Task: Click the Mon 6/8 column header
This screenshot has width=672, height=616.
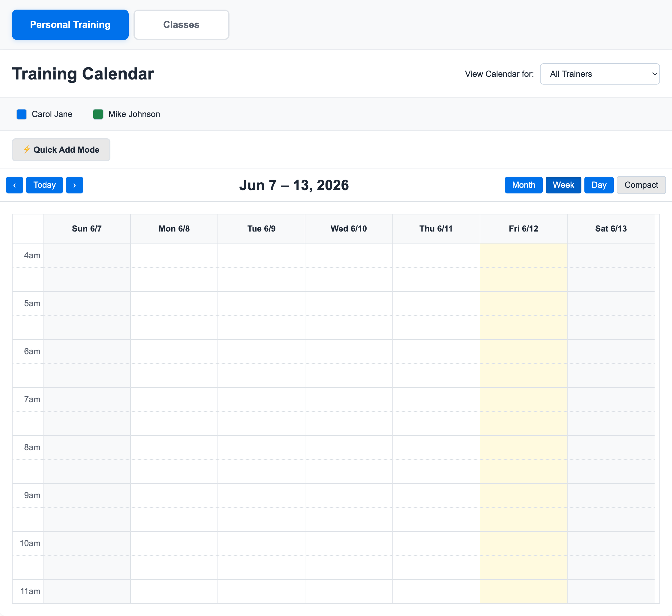Action: [x=174, y=229]
